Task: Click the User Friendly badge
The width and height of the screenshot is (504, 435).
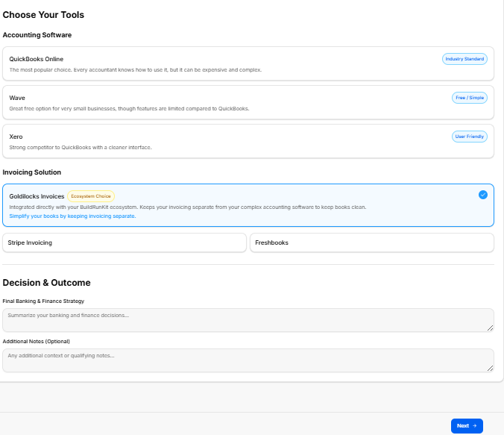Action: tap(470, 137)
